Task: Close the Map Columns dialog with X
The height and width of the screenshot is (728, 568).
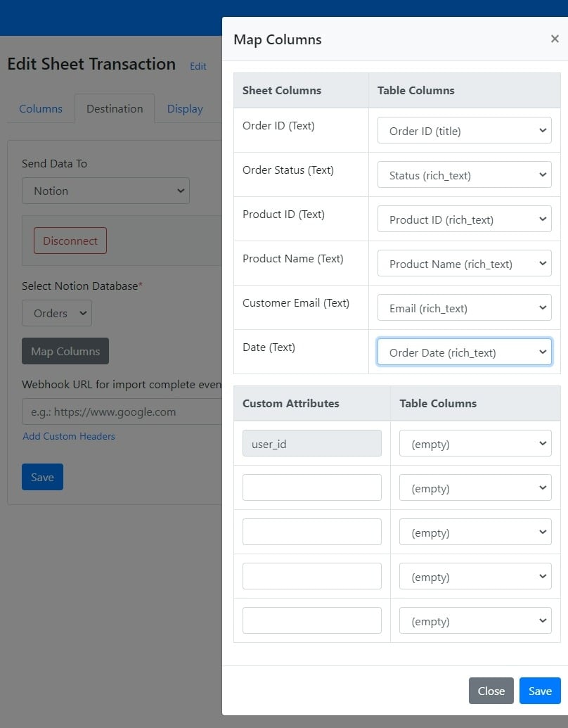Action: click(x=555, y=39)
